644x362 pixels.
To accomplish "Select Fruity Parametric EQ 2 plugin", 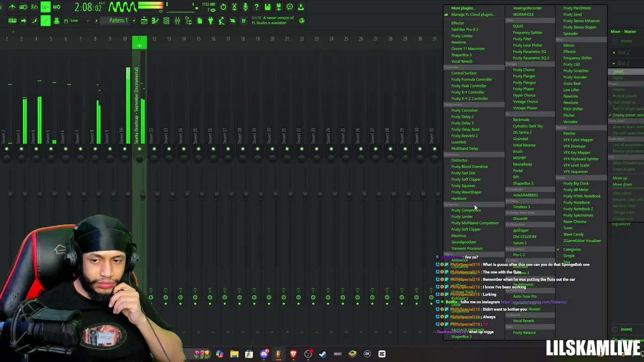I will click(x=531, y=58).
